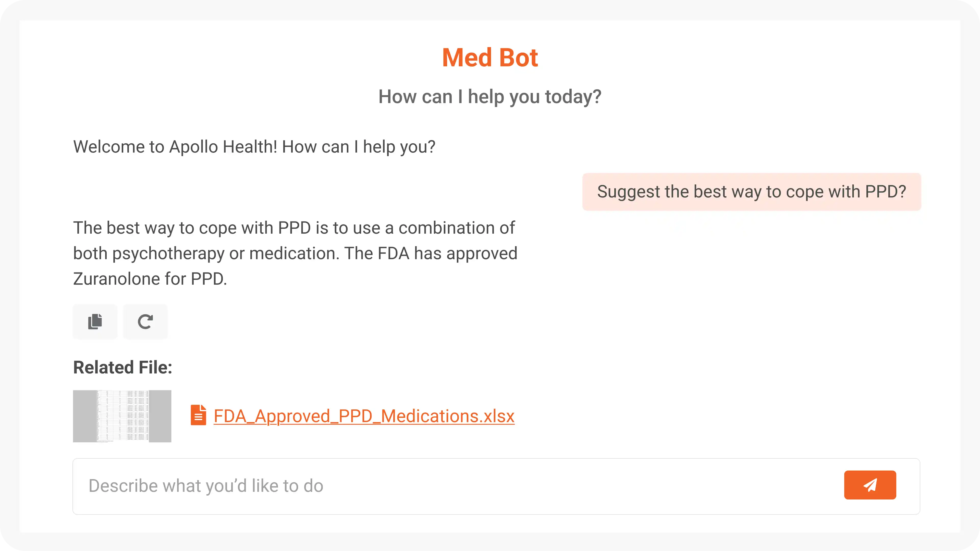Click the orange document icon beside the file name
This screenshot has width=980, height=551.
(198, 415)
